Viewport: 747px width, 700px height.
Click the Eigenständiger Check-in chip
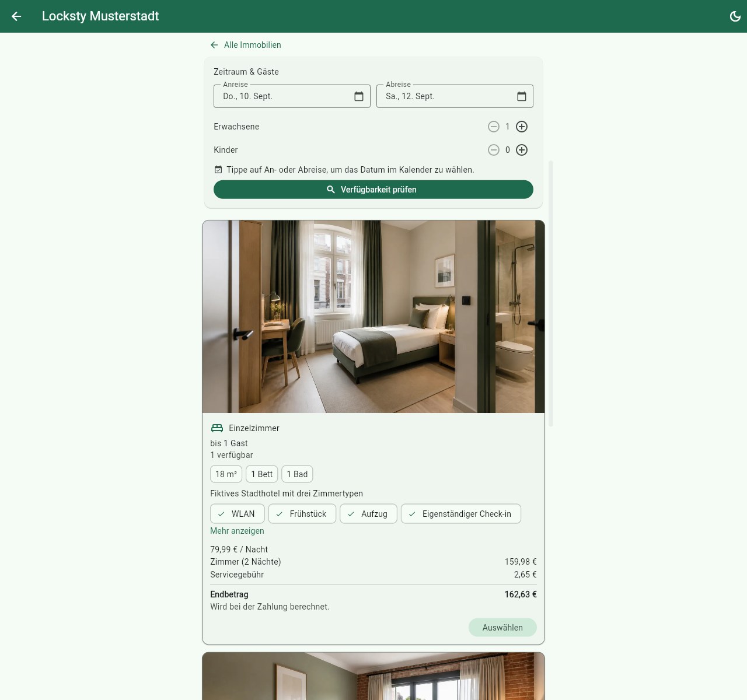461,514
